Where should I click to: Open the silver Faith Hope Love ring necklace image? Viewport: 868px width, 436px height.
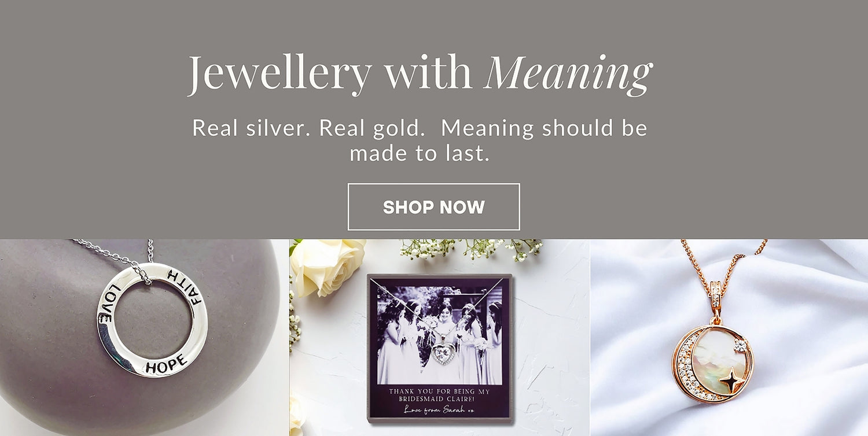(x=144, y=338)
